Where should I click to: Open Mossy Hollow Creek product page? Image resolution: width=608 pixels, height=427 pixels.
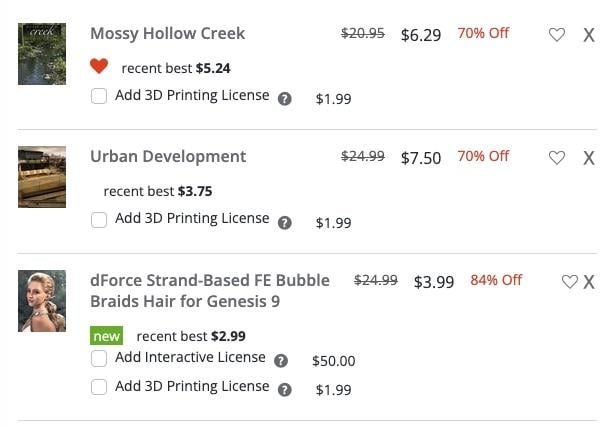pyautogui.click(x=167, y=33)
